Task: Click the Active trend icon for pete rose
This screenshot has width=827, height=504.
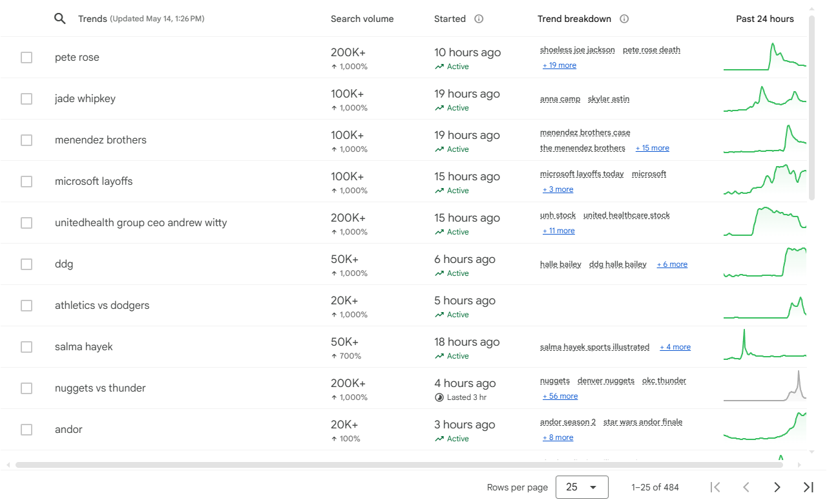Action: [439, 67]
